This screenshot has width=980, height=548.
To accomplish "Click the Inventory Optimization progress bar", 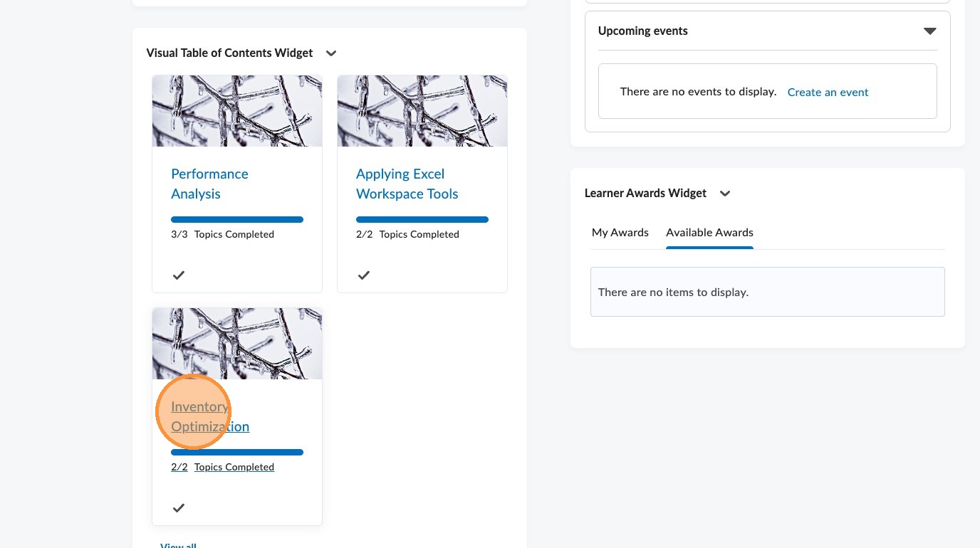I will [x=237, y=453].
